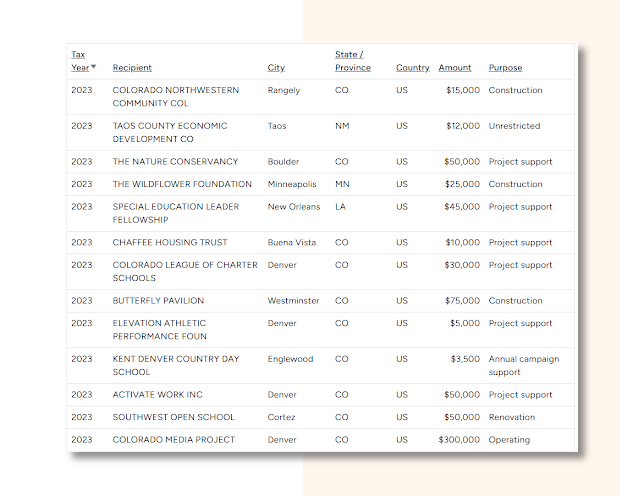Click the New Orleans city cell

pos(294,206)
